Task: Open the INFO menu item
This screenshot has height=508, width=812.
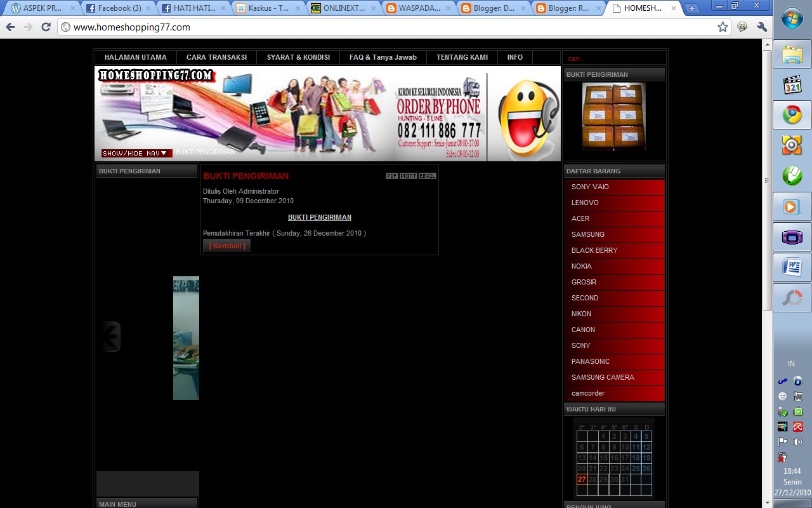Action: [x=515, y=57]
